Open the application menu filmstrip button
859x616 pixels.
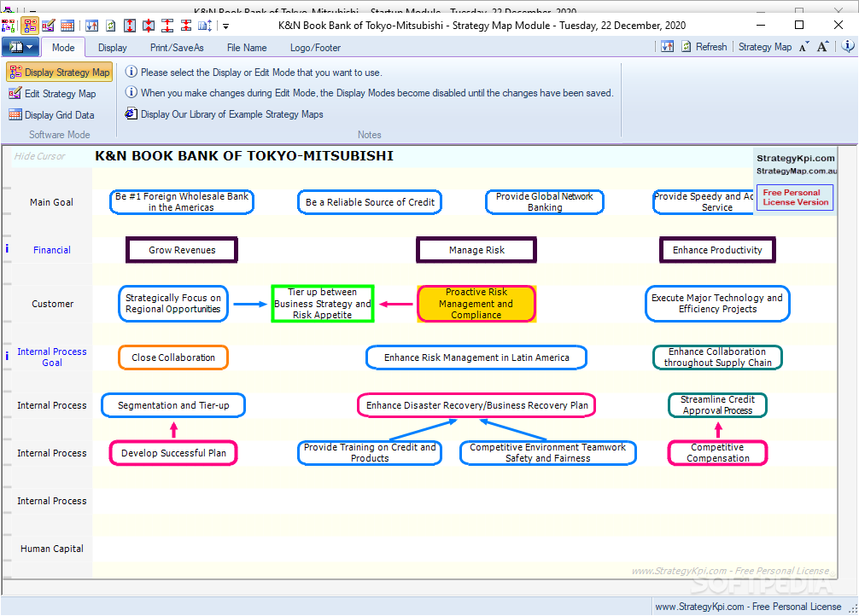tap(20, 48)
